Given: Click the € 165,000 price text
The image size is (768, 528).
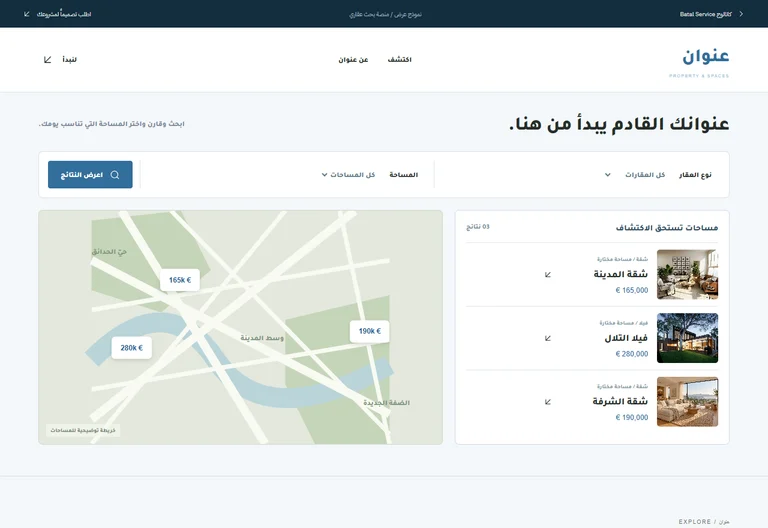Looking at the screenshot, I should click(632, 290).
